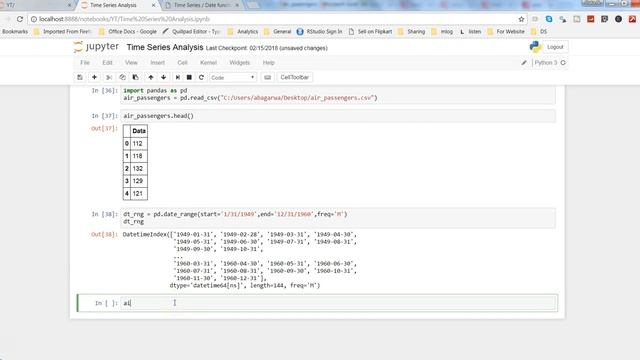Click the Last Checkpoint status text
The height and width of the screenshot is (360, 640).
[x=267, y=48]
